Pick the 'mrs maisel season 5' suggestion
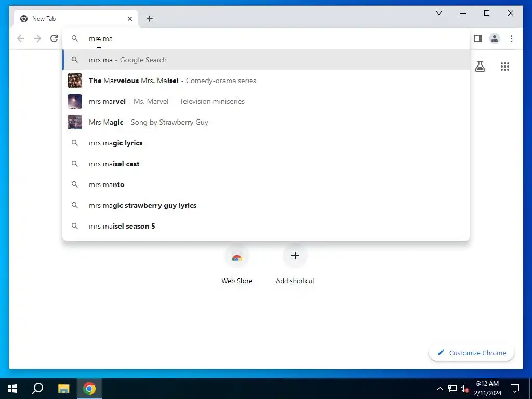 coord(266,226)
